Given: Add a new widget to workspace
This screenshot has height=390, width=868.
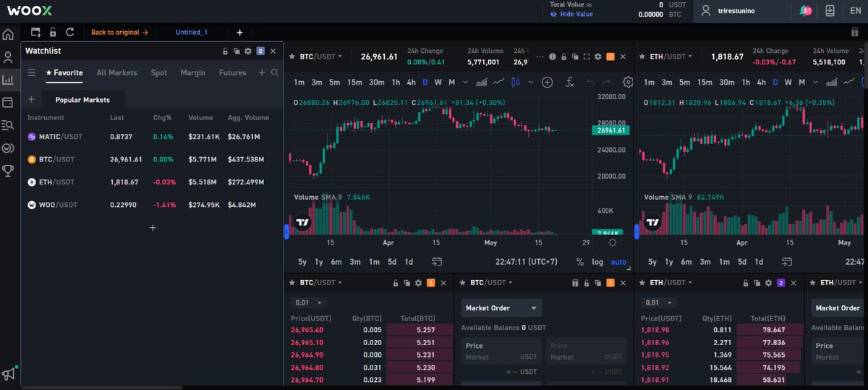Looking at the screenshot, I should [35, 32].
